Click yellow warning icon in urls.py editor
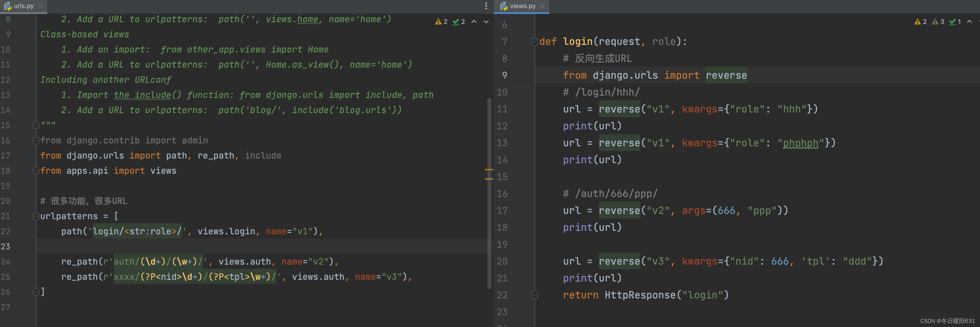 click(438, 22)
